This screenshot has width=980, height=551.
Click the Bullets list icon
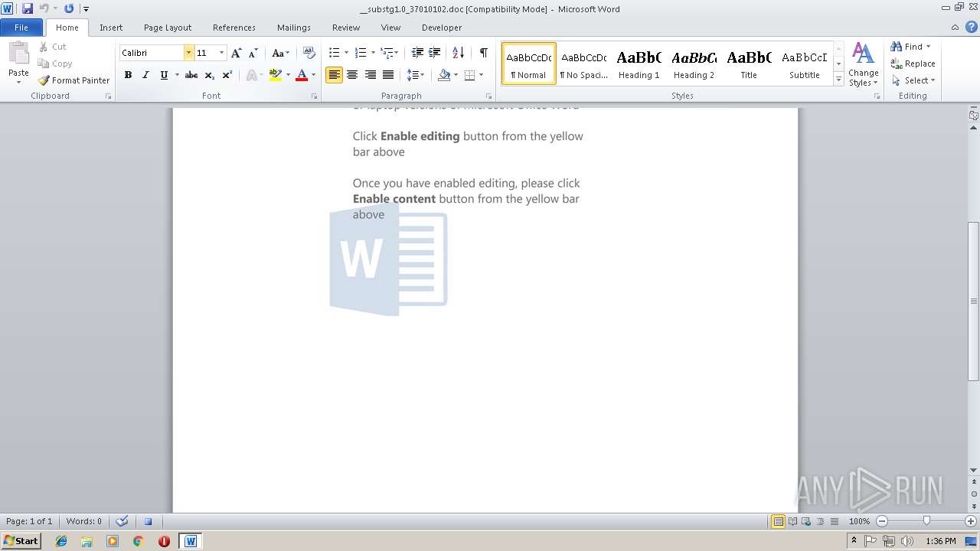pyautogui.click(x=334, y=53)
